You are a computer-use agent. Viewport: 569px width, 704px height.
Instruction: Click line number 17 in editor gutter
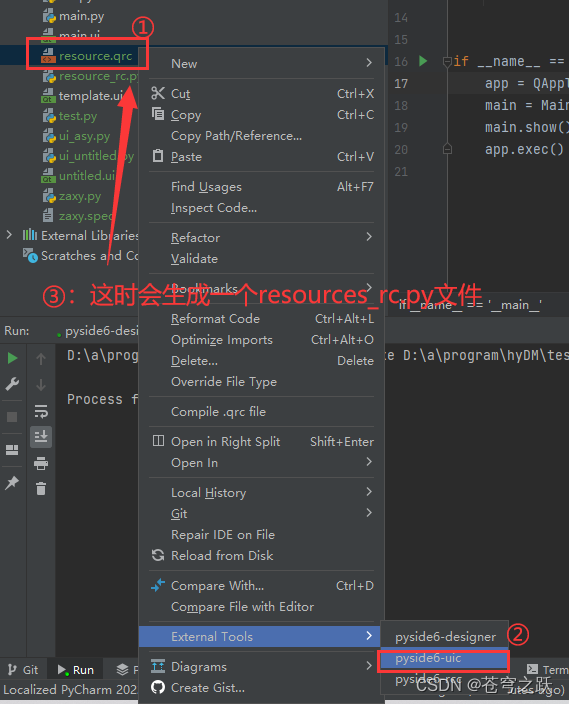tap(401, 84)
